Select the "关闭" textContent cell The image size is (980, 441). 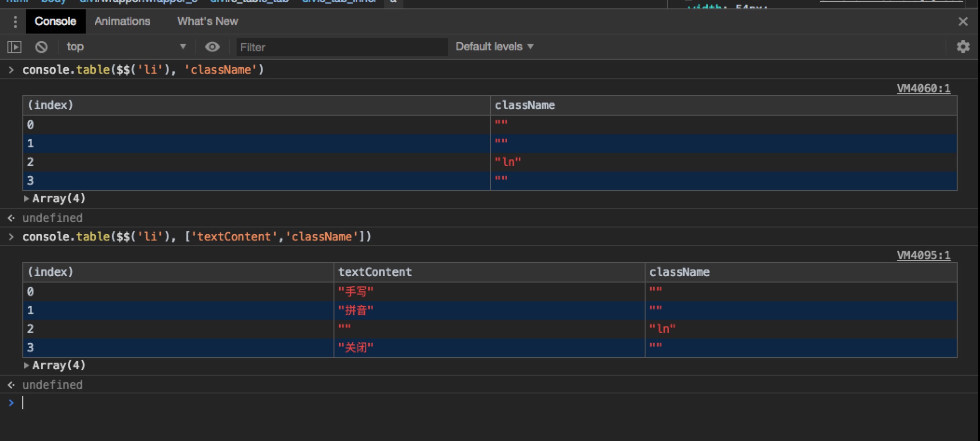click(x=489, y=348)
